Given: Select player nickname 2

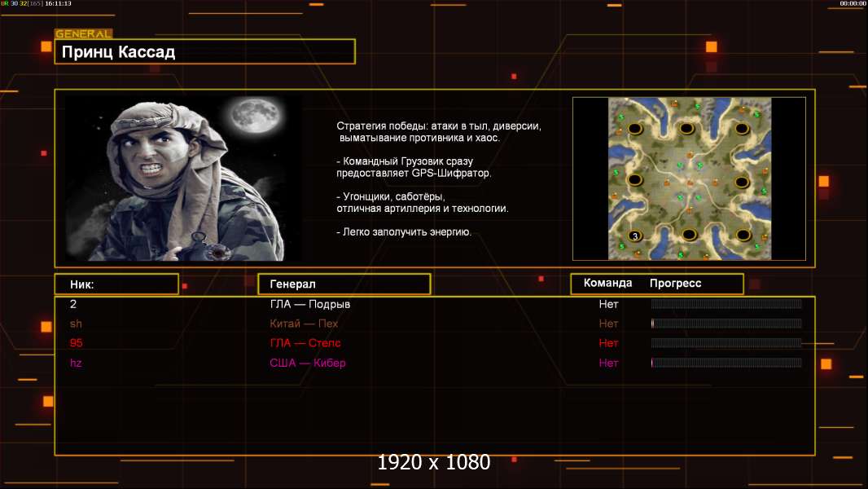Looking at the screenshot, I should (x=73, y=304).
